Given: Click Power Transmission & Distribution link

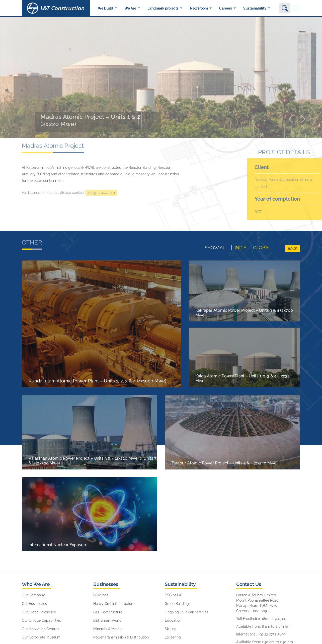Looking at the screenshot, I should 121,637.
